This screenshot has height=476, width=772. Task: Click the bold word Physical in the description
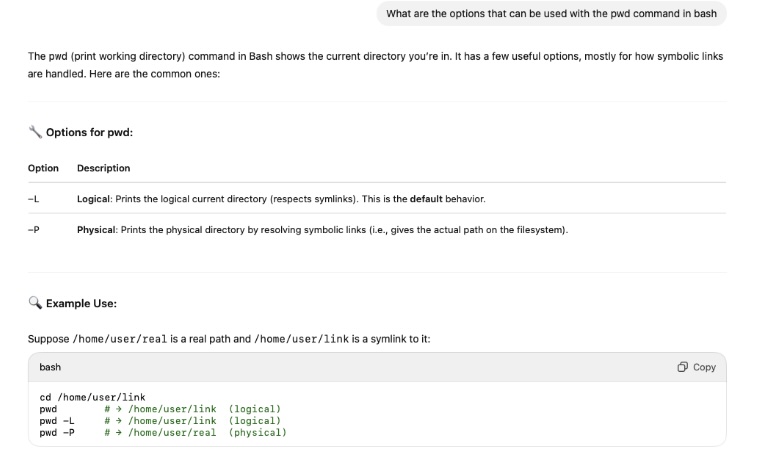click(x=96, y=230)
